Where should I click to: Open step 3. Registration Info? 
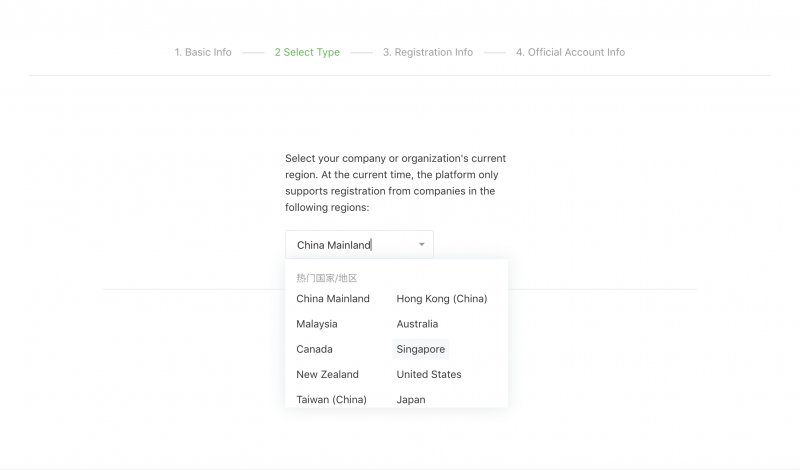(x=428, y=52)
